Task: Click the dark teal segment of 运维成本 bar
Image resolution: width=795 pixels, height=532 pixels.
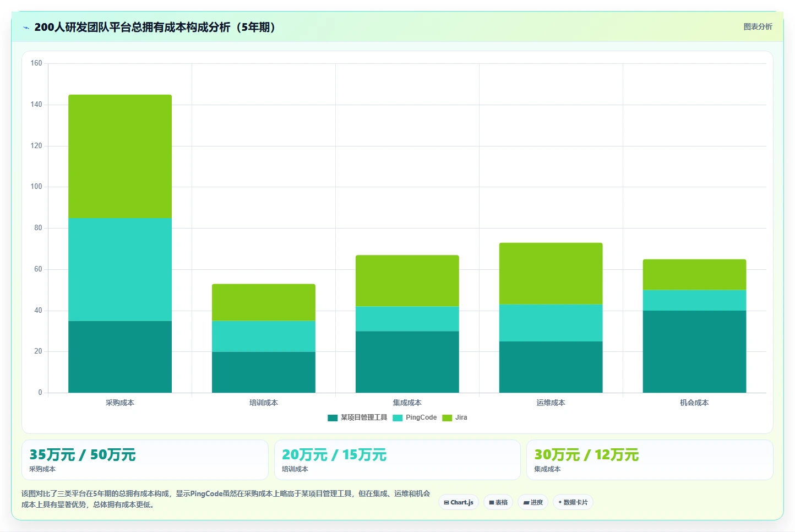Action: click(x=551, y=367)
